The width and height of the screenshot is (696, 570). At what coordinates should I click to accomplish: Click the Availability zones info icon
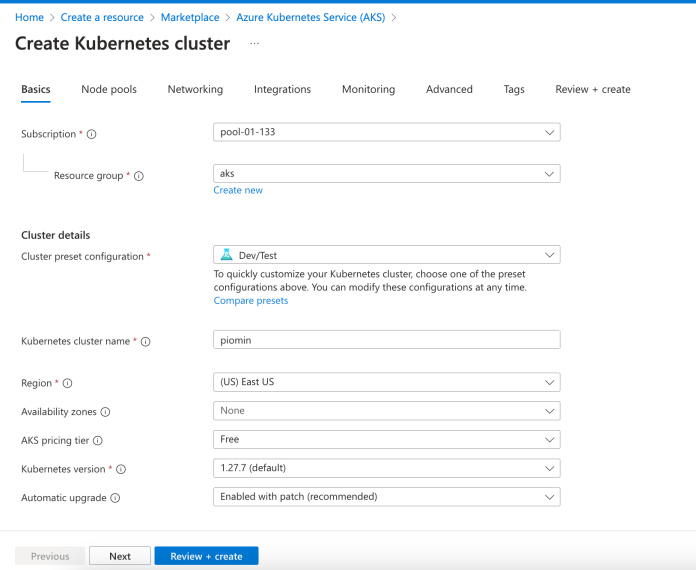click(105, 412)
